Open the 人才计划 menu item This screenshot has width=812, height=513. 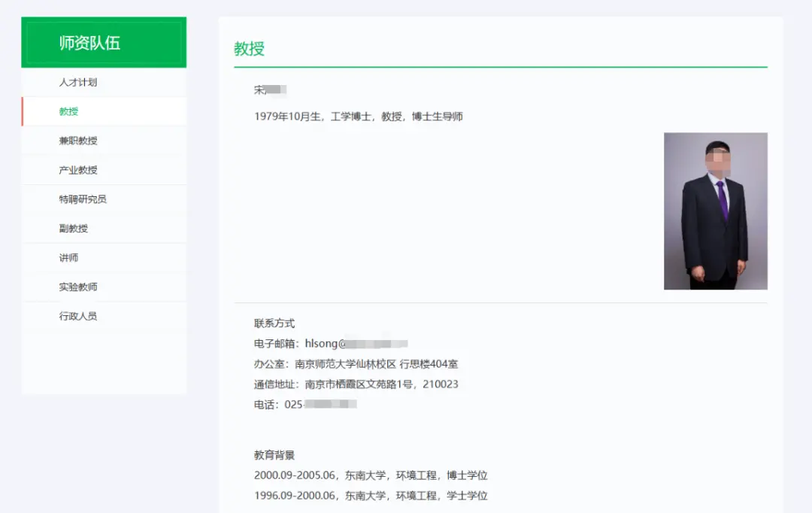click(78, 82)
